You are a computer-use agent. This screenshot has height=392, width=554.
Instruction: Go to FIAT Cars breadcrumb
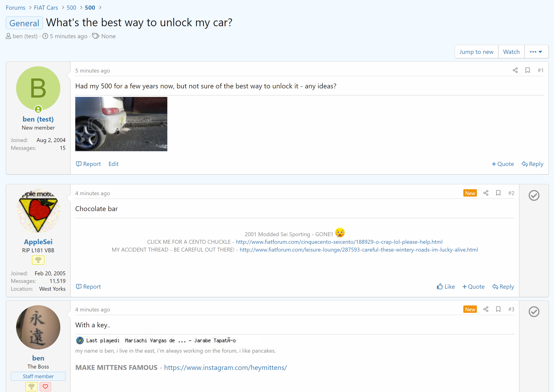coord(46,8)
